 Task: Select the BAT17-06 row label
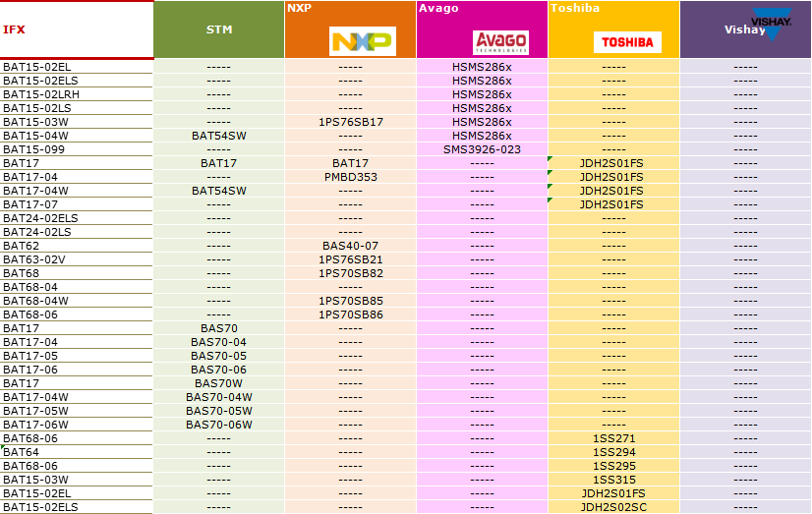pos(30,370)
